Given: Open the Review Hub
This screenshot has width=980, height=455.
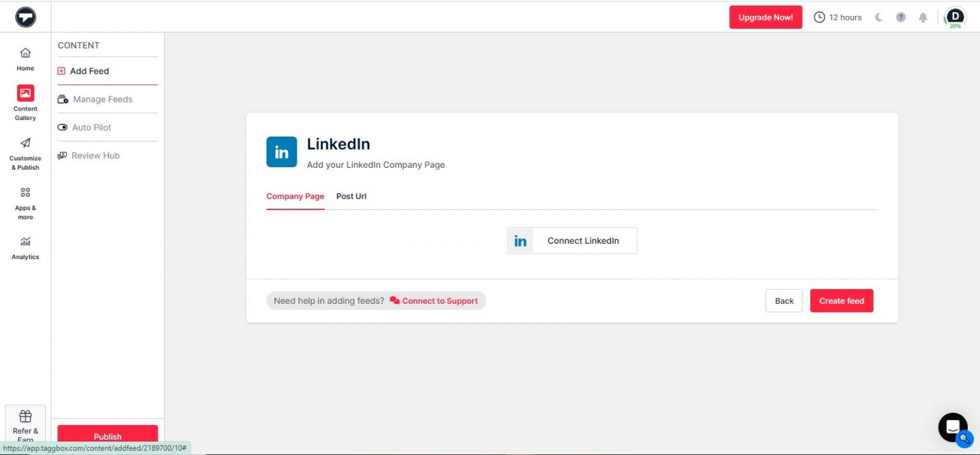Looking at the screenshot, I should [x=96, y=155].
